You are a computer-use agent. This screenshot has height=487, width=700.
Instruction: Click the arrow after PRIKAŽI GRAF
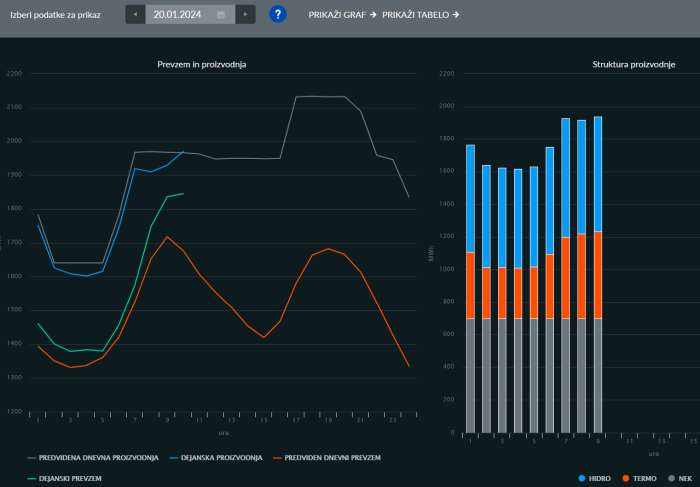[373, 15]
